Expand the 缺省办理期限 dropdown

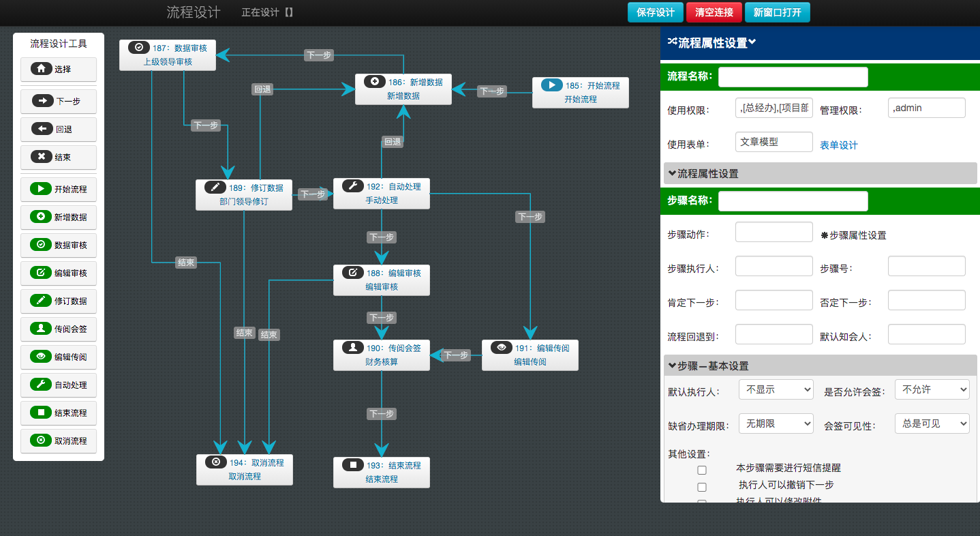pyautogui.click(x=776, y=423)
